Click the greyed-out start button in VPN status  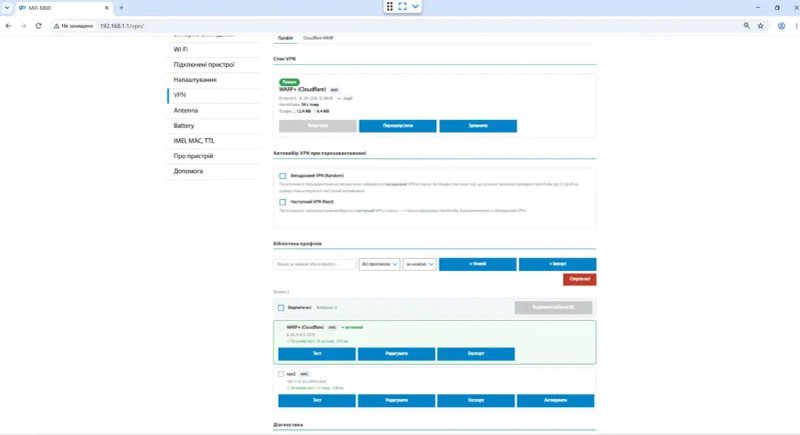coord(317,126)
